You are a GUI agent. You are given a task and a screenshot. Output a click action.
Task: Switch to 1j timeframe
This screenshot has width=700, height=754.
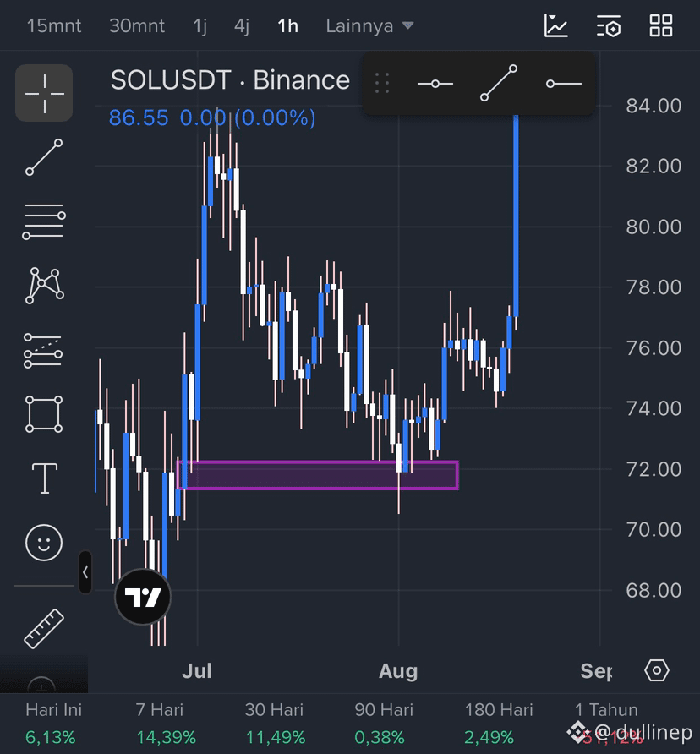[200, 26]
